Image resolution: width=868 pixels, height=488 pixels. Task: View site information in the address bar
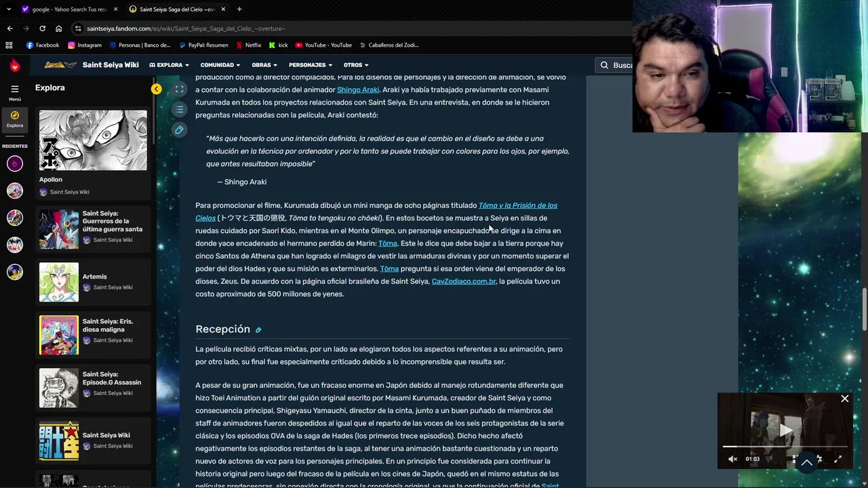[79, 28]
